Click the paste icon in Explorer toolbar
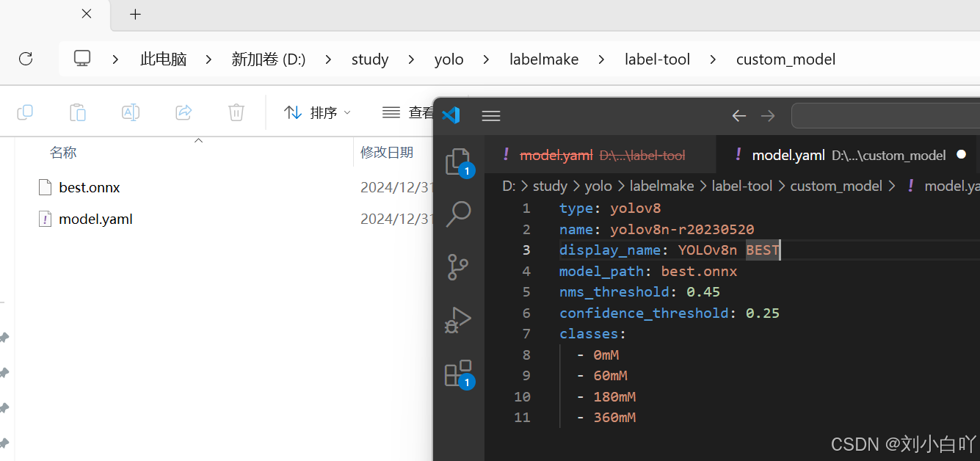 (78, 112)
